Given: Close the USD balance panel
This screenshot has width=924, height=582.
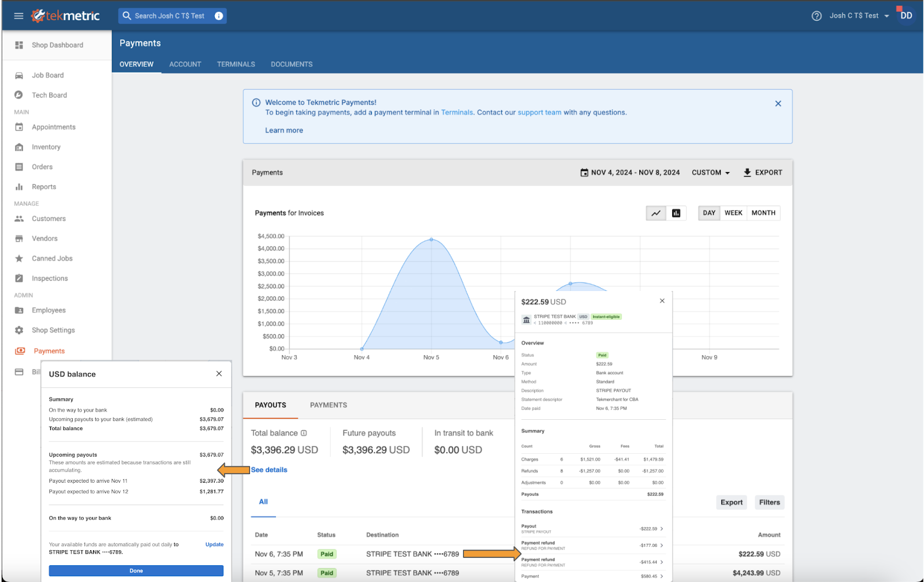Looking at the screenshot, I should pos(219,374).
